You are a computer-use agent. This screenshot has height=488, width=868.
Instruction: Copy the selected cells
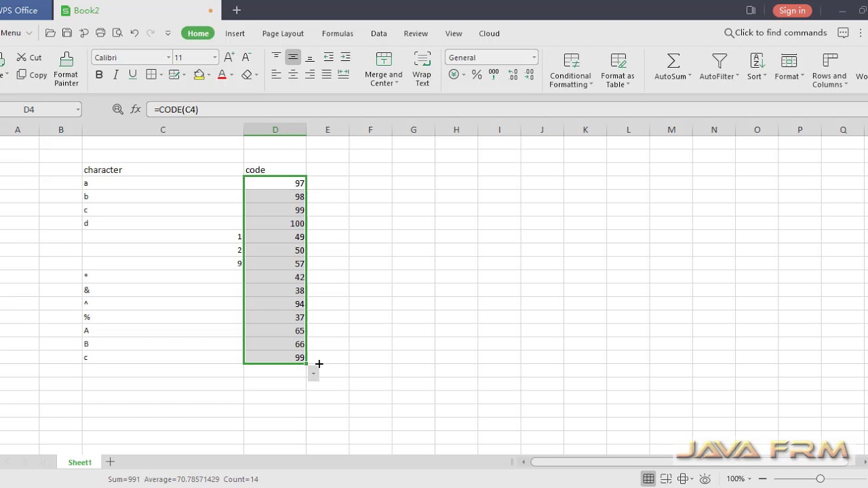(32, 75)
